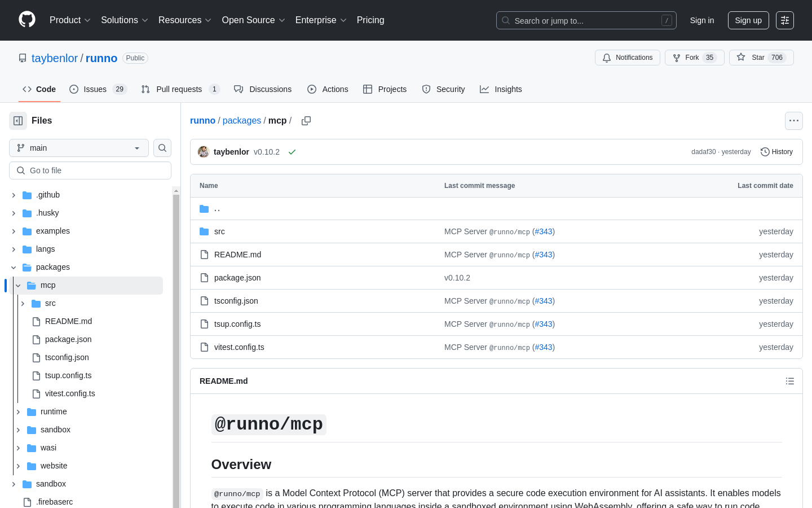Focus the Go to file field
Screen dimensions: 812x508
coord(90,170)
